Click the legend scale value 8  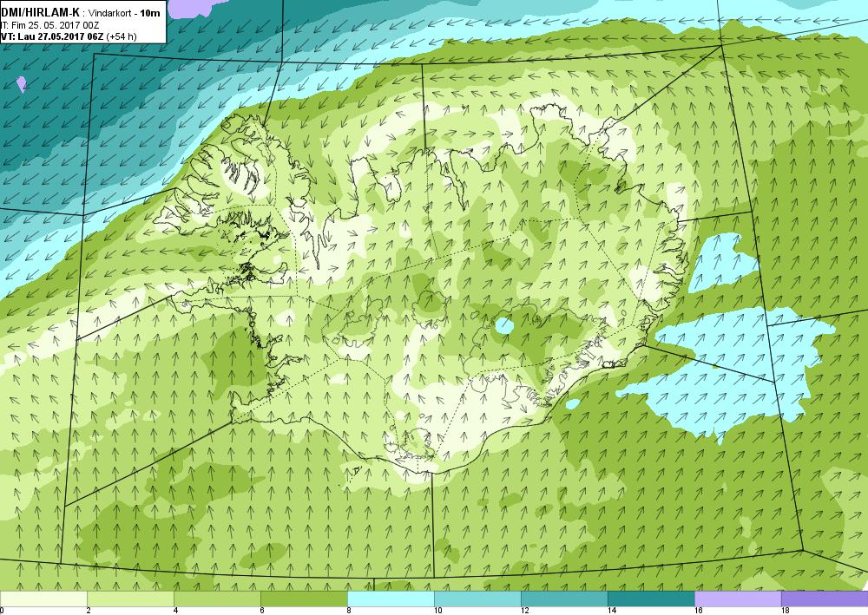(349, 611)
